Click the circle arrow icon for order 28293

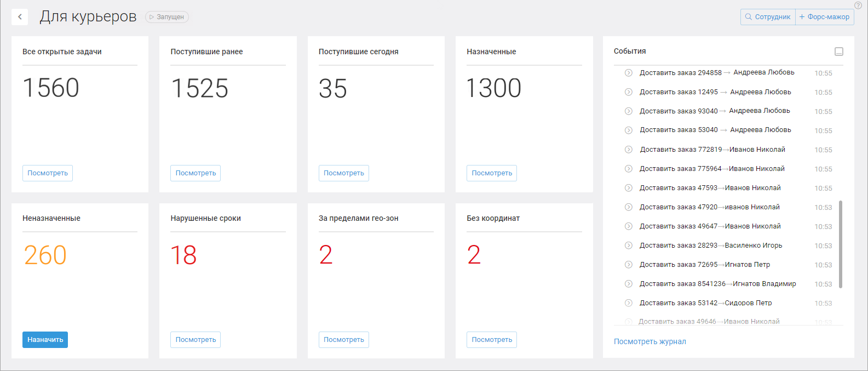pyautogui.click(x=629, y=246)
